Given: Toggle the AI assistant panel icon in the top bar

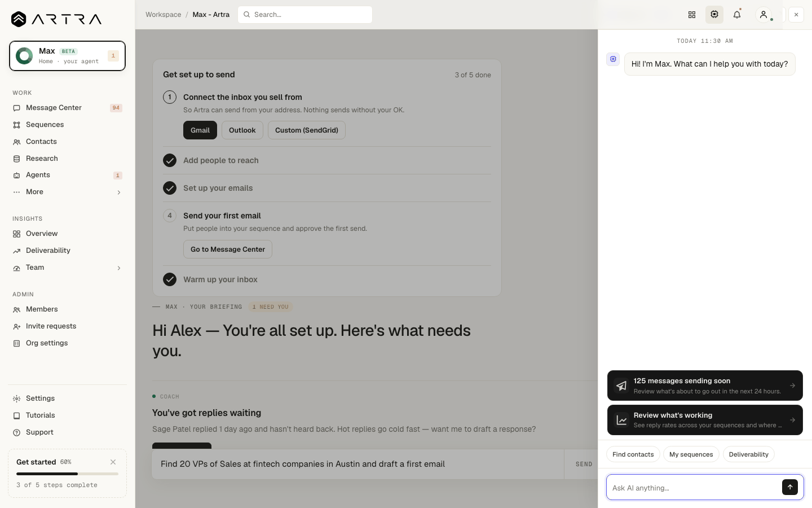Looking at the screenshot, I should point(714,15).
